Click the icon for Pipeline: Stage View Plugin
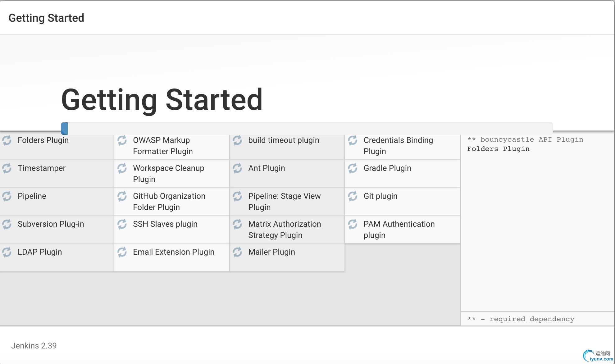615x364 pixels. (x=237, y=196)
